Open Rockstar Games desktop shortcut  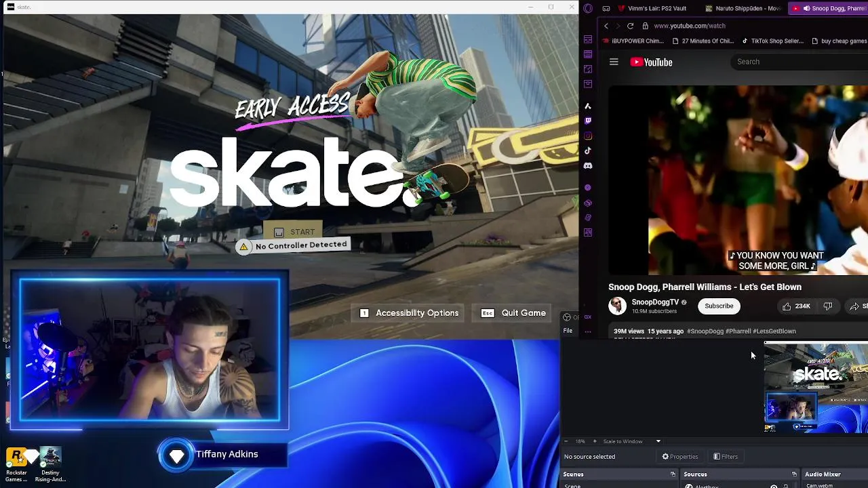coord(17,464)
